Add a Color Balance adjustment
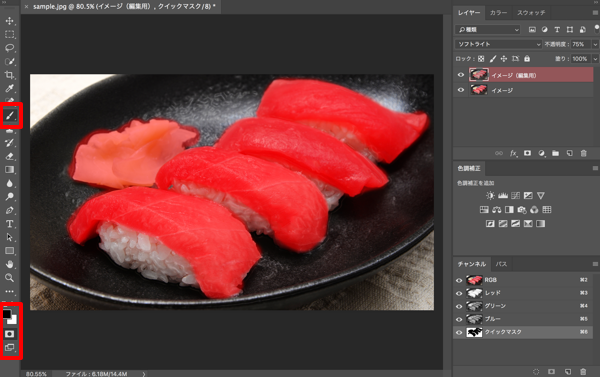 pos(497,210)
